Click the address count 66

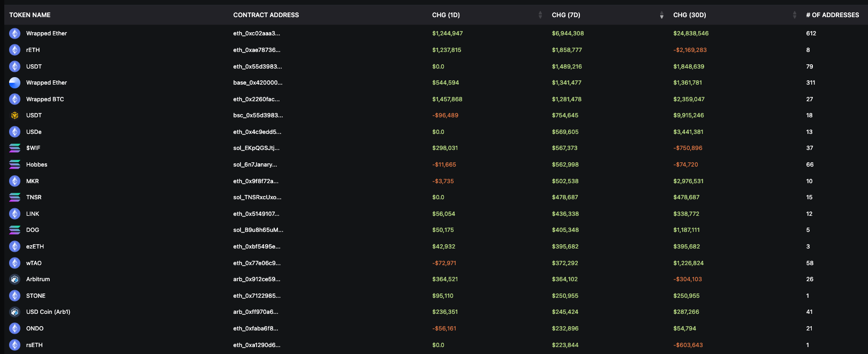[x=810, y=164]
